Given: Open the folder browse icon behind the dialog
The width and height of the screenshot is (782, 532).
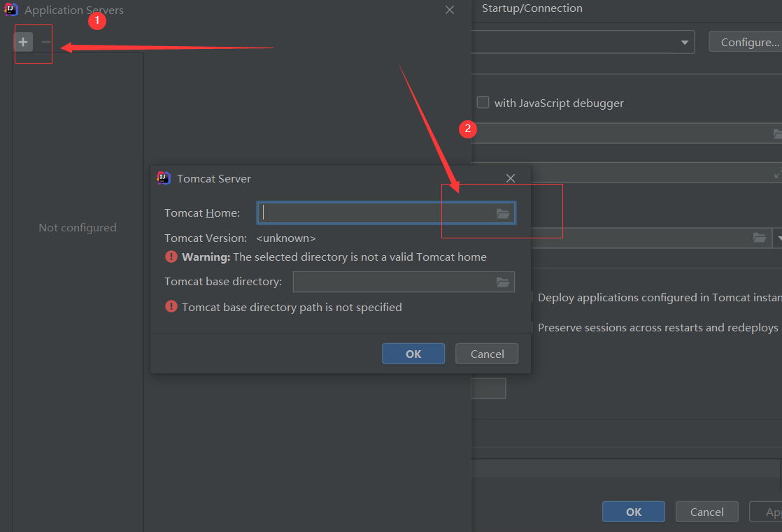Looking at the screenshot, I should [x=759, y=238].
